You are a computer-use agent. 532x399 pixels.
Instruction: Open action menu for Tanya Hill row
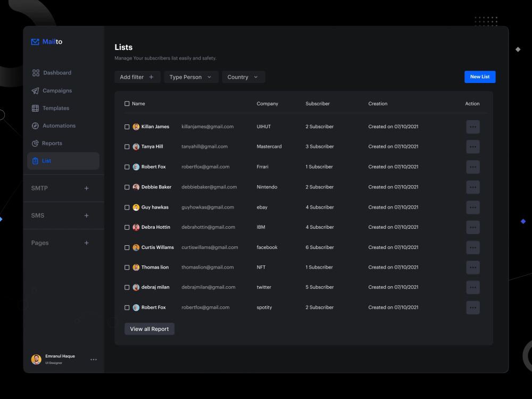(x=472, y=147)
